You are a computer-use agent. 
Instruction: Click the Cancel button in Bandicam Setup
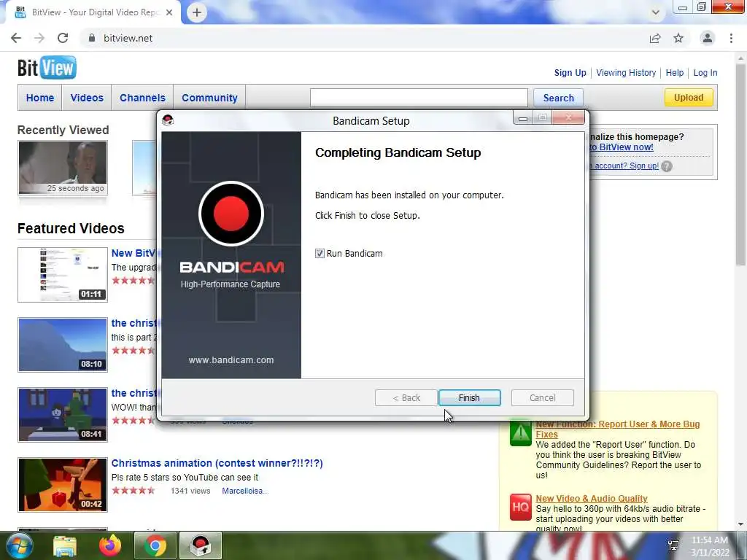[x=542, y=397]
